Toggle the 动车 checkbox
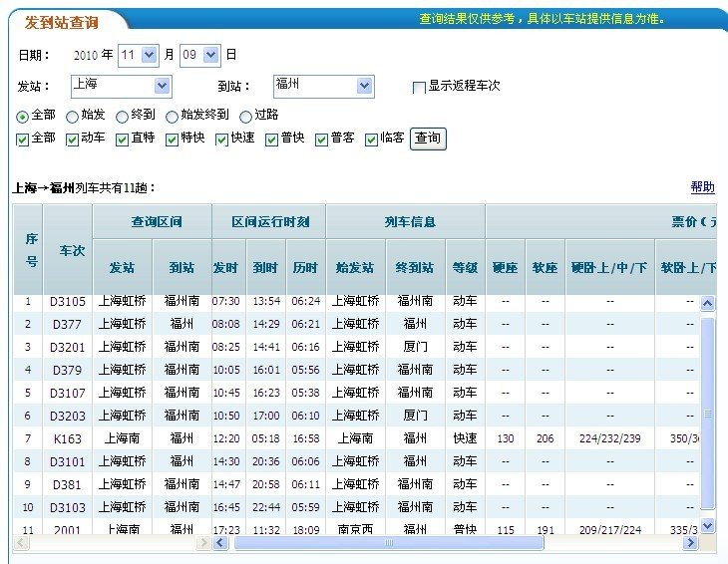Viewport: 728px width, 564px height. point(72,140)
